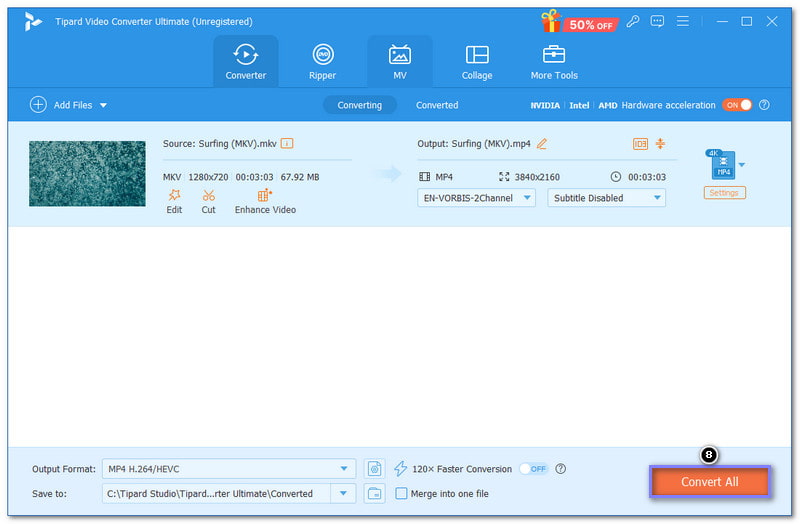Click the Save to path field
800x524 pixels.
click(216, 493)
